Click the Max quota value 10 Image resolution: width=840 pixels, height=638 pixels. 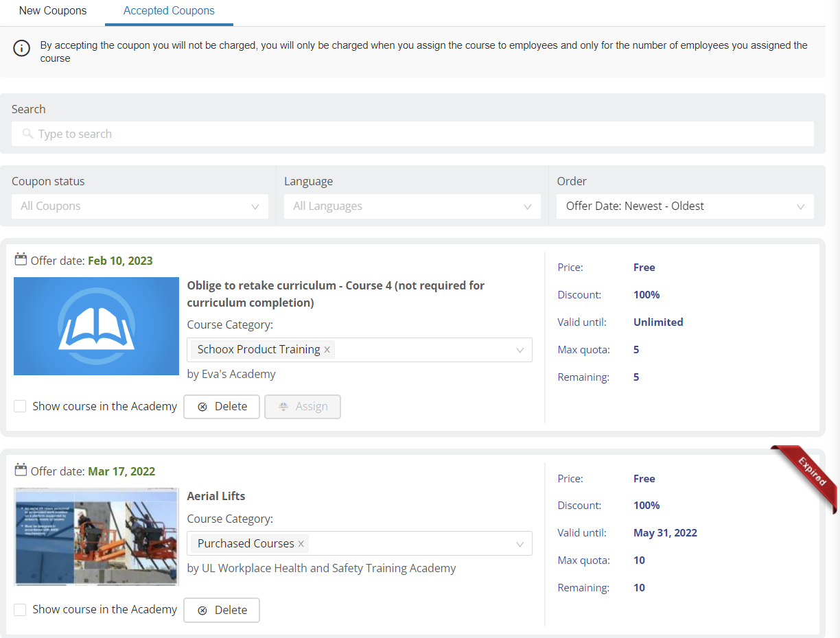639,560
